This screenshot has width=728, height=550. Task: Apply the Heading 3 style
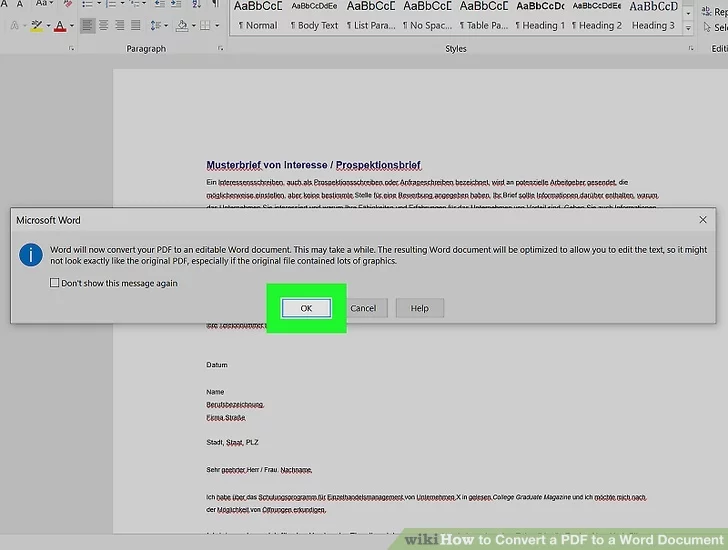coord(653,16)
